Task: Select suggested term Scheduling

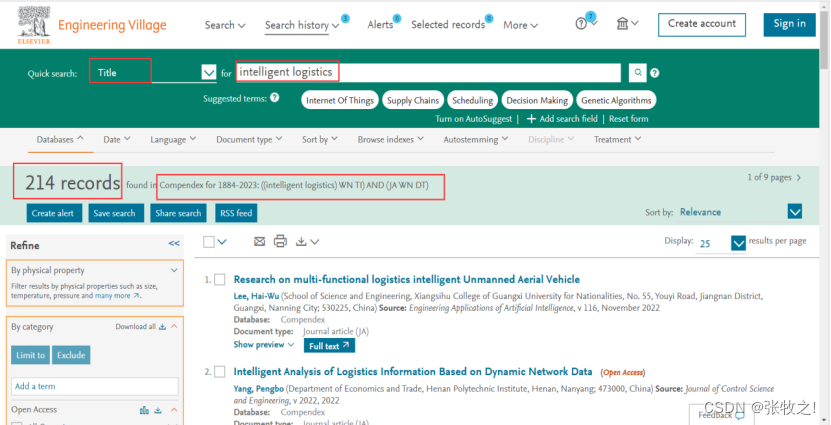Action: (x=473, y=100)
